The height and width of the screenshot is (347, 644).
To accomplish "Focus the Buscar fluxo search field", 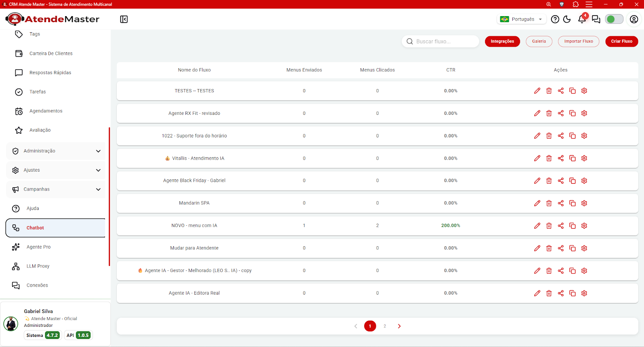I will click(x=440, y=41).
